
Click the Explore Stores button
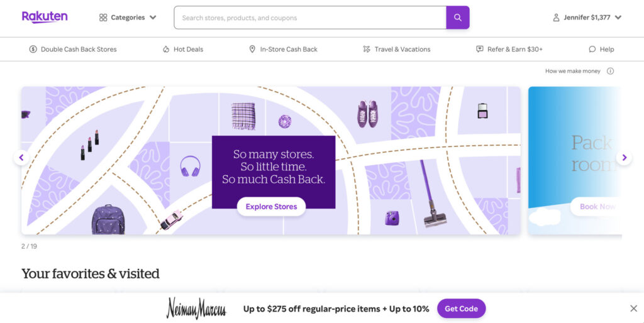[271, 207]
